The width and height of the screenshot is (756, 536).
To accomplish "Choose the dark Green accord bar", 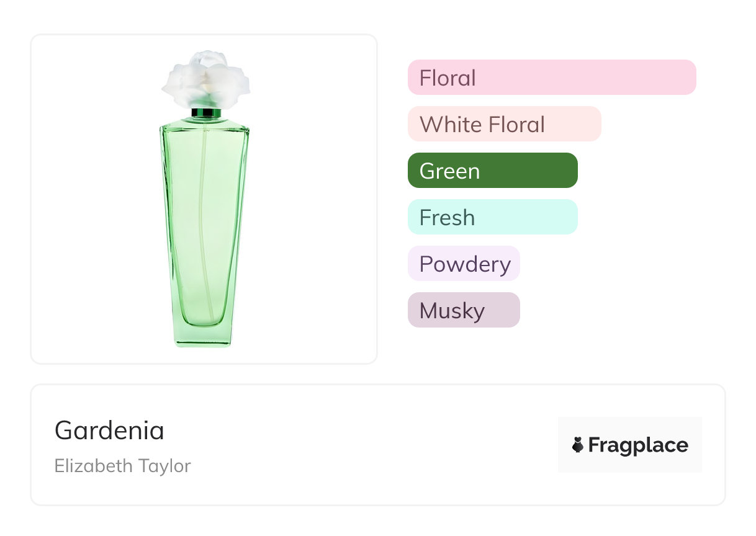I will [492, 171].
